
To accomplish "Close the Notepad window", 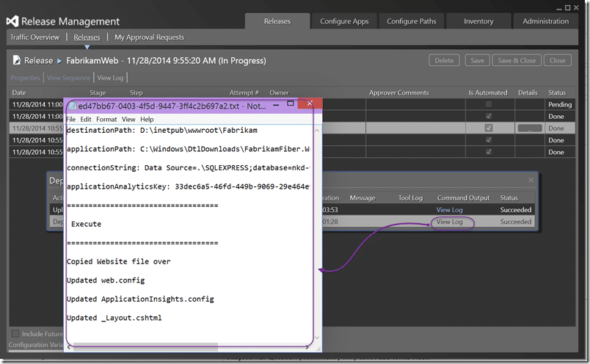I will coord(310,103).
